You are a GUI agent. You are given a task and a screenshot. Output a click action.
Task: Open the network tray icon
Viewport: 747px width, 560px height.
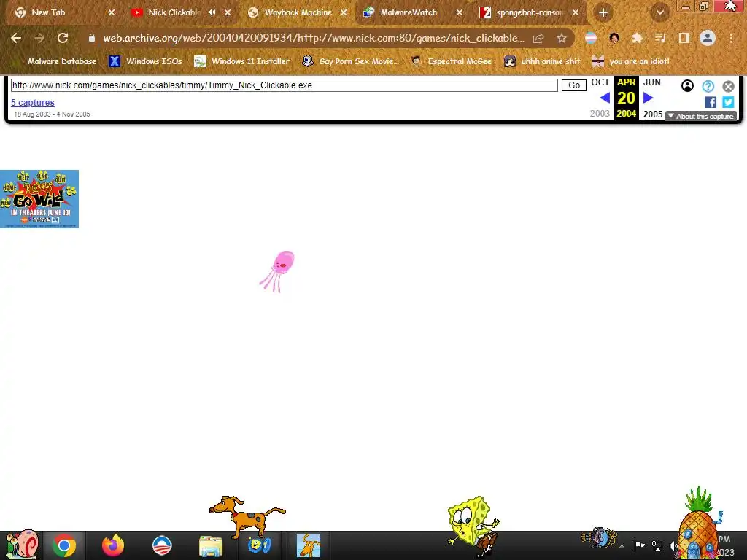click(x=657, y=545)
